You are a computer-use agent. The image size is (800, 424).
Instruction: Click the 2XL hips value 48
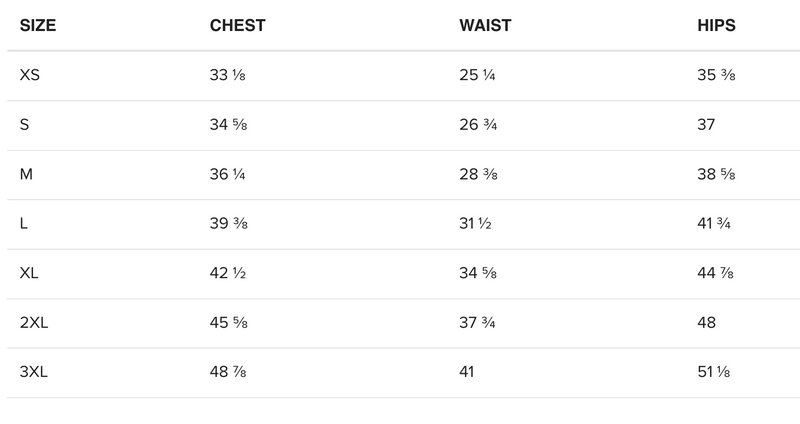click(706, 323)
